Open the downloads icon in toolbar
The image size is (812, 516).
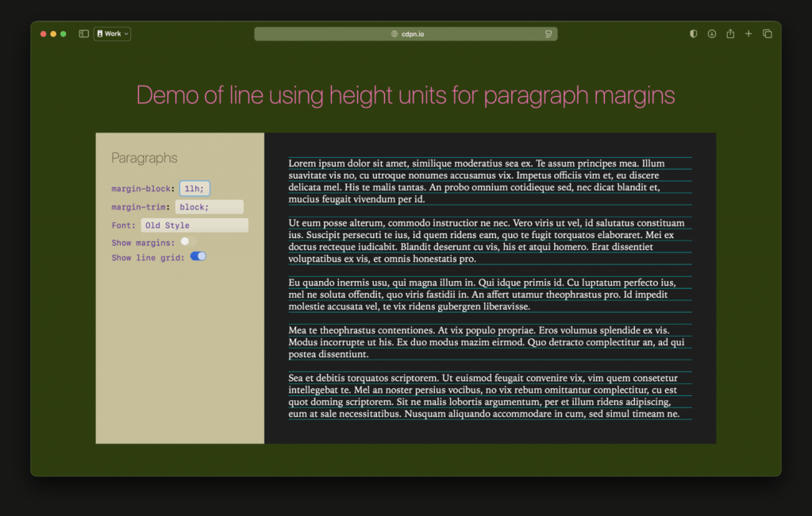[712, 34]
